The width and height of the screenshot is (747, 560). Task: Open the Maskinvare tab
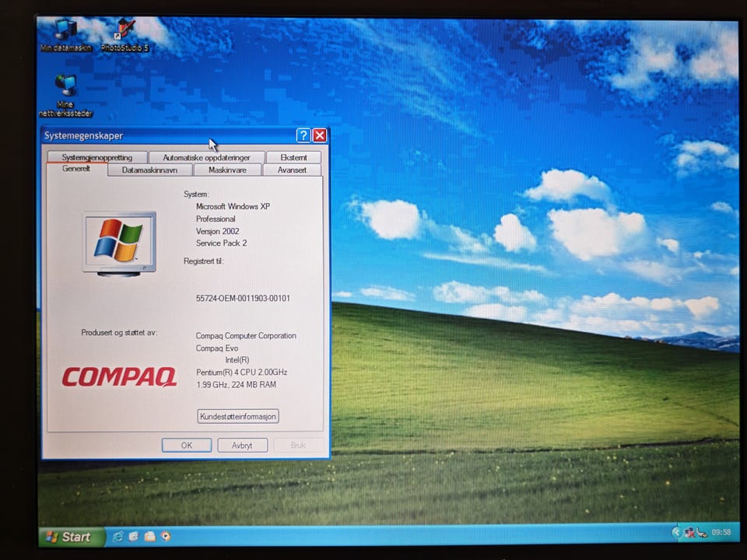tap(227, 170)
